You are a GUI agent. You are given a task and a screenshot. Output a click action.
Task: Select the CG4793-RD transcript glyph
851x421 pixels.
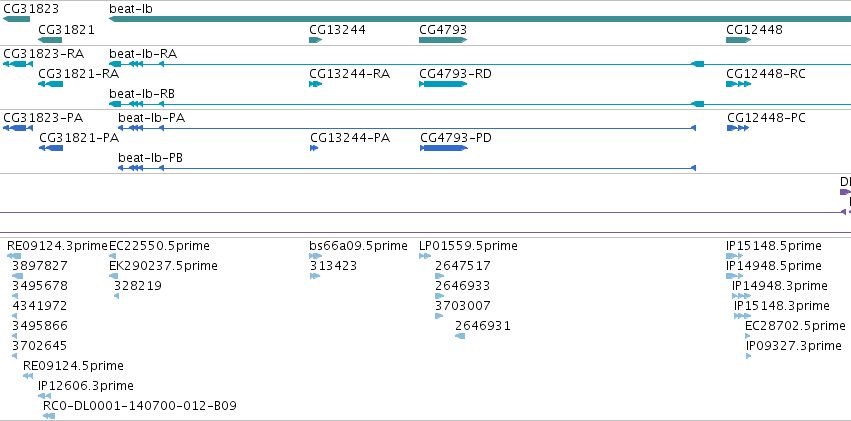pyautogui.click(x=443, y=84)
